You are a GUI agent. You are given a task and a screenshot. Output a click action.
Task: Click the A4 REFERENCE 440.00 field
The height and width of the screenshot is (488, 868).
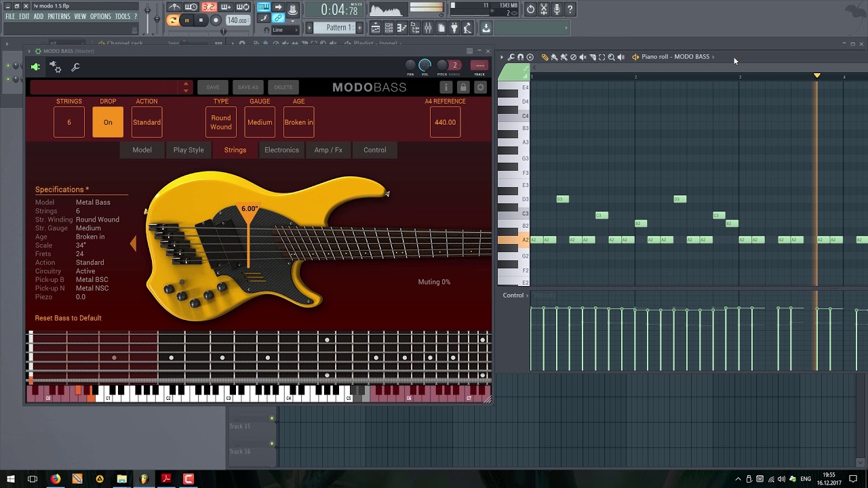click(x=445, y=122)
